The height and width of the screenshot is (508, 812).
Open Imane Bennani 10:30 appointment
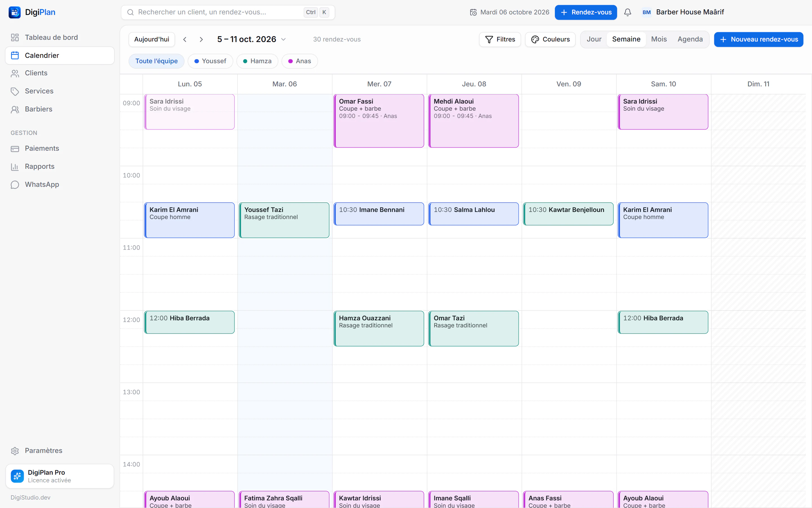tap(379, 214)
